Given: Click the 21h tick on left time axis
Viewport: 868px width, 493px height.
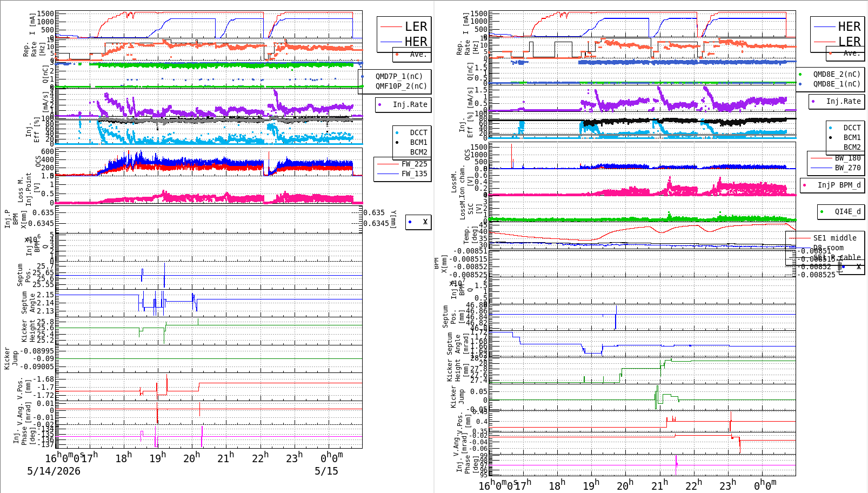Looking at the screenshot, I should 225,458.
